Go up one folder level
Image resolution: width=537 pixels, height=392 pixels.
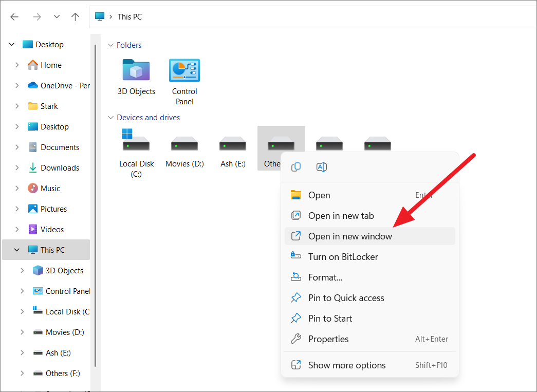coord(76,17)
